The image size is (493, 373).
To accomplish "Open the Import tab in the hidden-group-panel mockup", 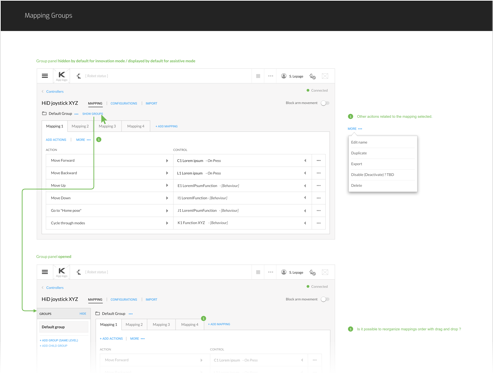I will tap(151, 103).
